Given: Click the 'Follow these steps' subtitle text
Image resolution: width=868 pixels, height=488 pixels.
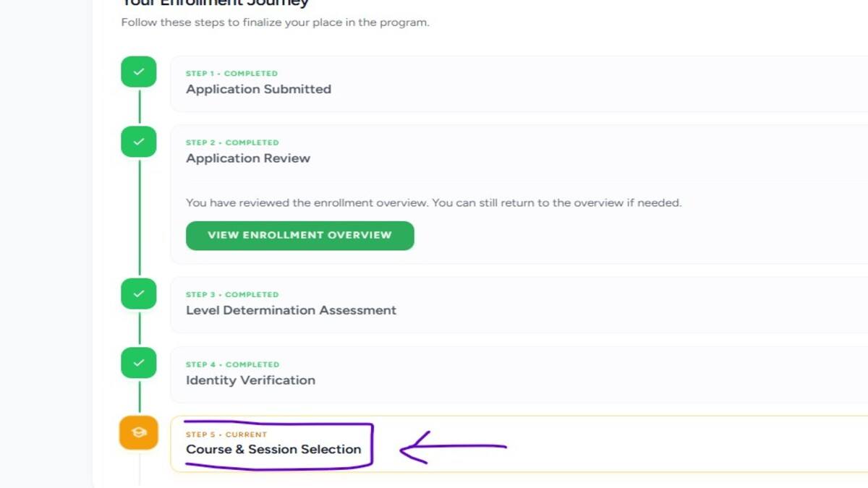Looking at the screenshot, I should [275, 22].
